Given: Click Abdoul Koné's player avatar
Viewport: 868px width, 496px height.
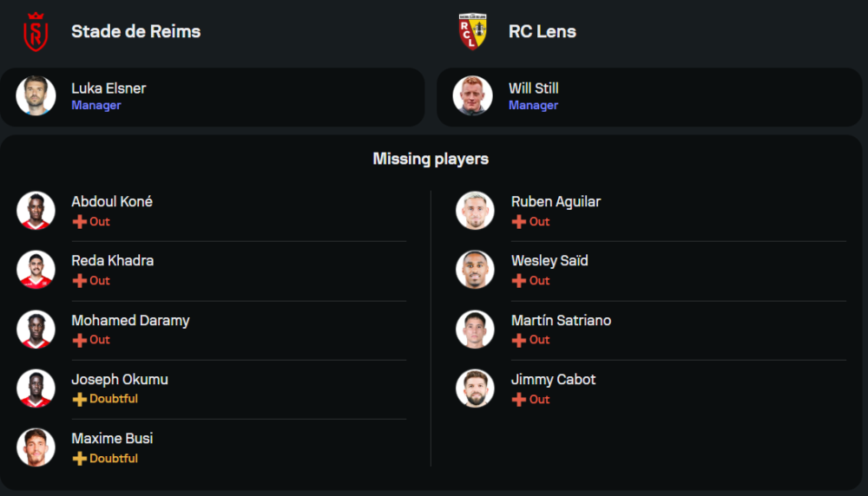Looking at the screenshot, I should coord(36,211).
